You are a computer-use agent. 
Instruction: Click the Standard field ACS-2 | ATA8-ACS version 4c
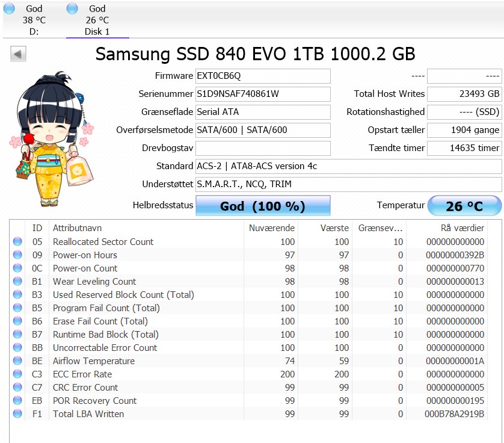coord(349,166)
